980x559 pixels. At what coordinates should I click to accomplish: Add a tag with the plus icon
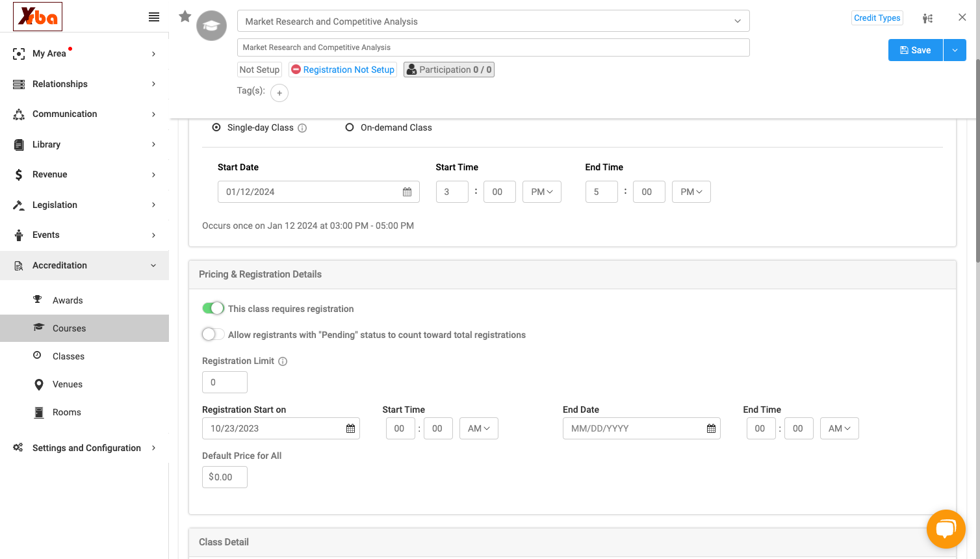tap(279, 93)
